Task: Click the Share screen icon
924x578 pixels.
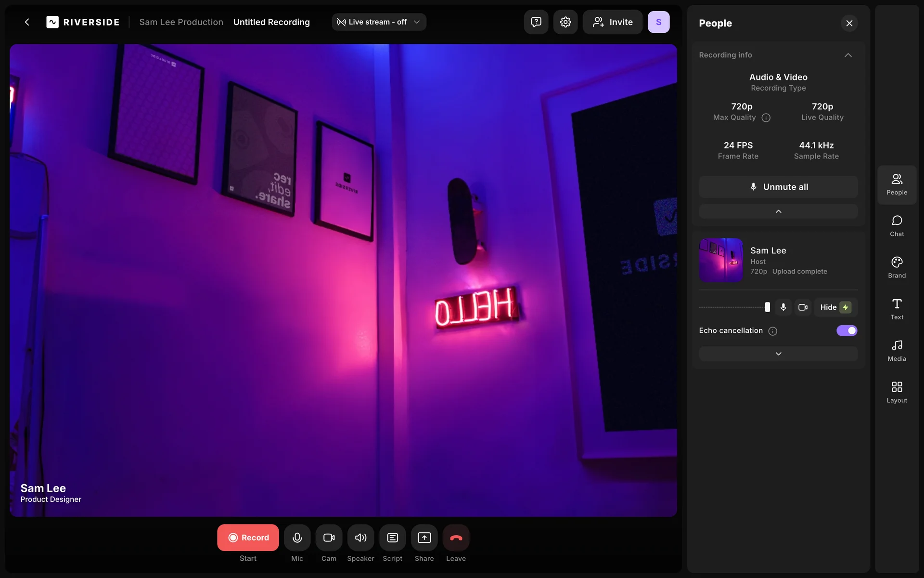Action: [x=424, y=538]
